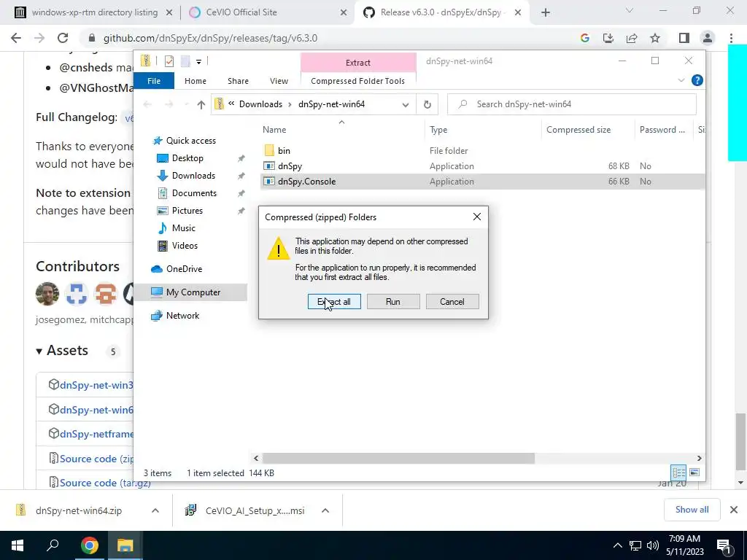Click the Explorer forward arrow
Screen dimensions: 747x560
pos(169,104)
